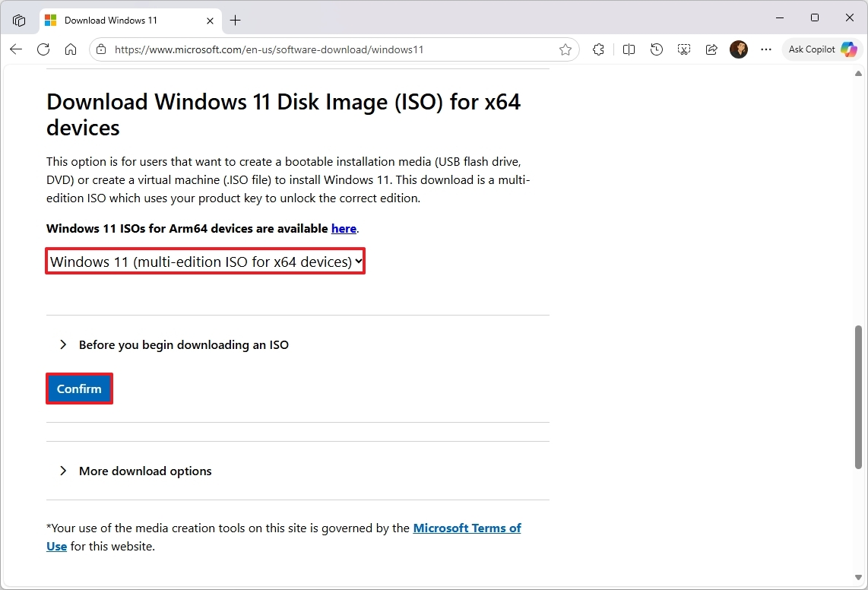Open the profile avatar menu

pos(739,49)
